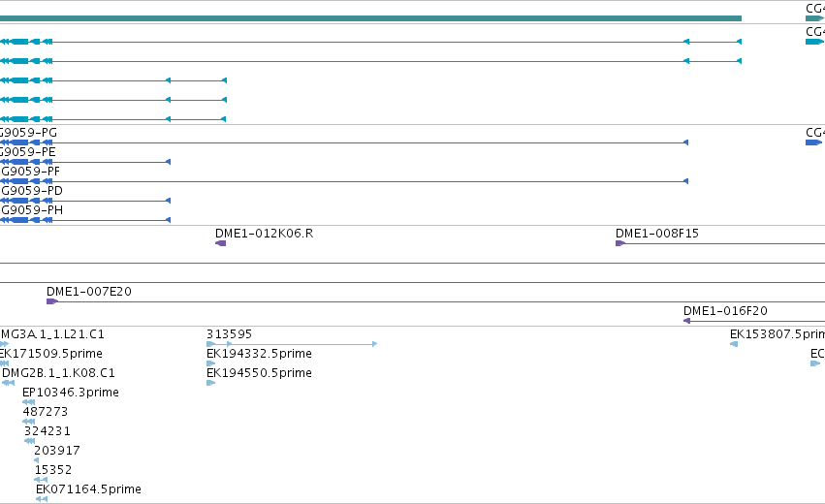Open the EK071164.5prime EST label
The height and width of the screenshot is (504, 825).
pos(88,489)
